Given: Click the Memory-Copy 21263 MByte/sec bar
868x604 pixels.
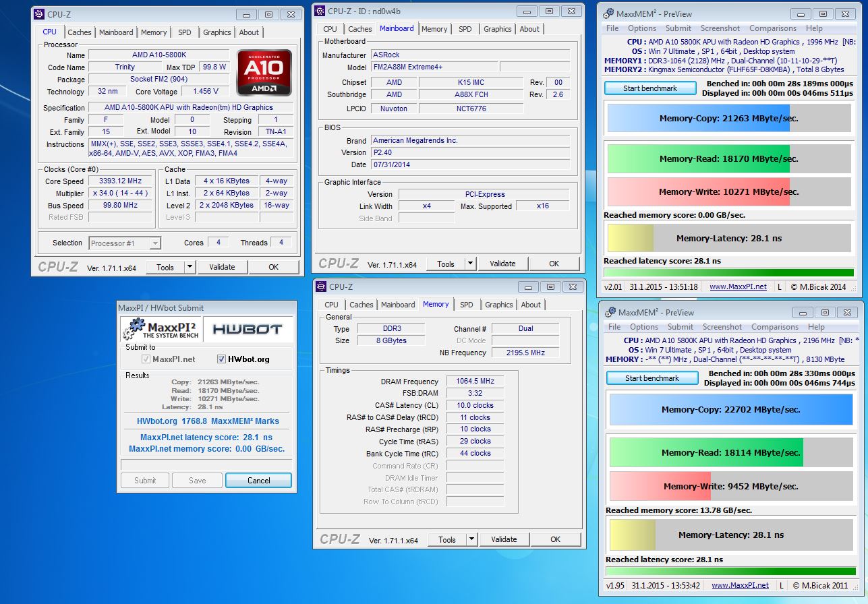Looking at the screenshot, I should point(729,118).
